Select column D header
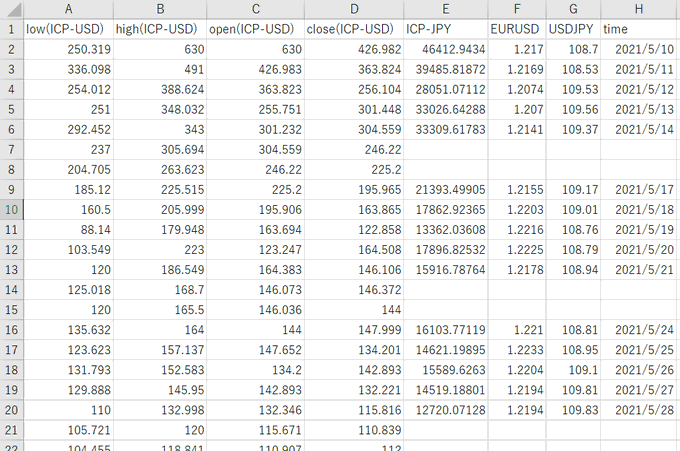This screenshot has height=451, width=680. point(354,9)
